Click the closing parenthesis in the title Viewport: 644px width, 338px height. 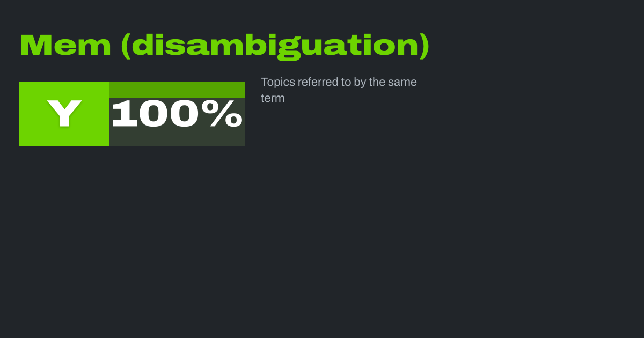424,46
